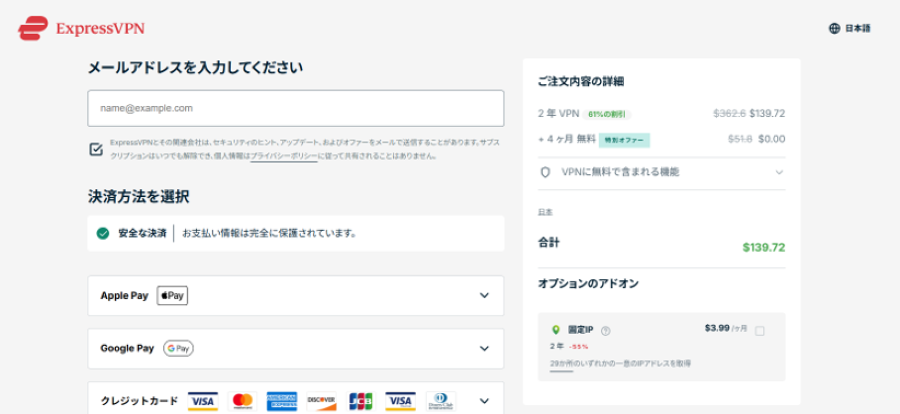The width and height of the screenshot is (900, 414).
Task: Click the JCB card logo
Action: point(361,401)
